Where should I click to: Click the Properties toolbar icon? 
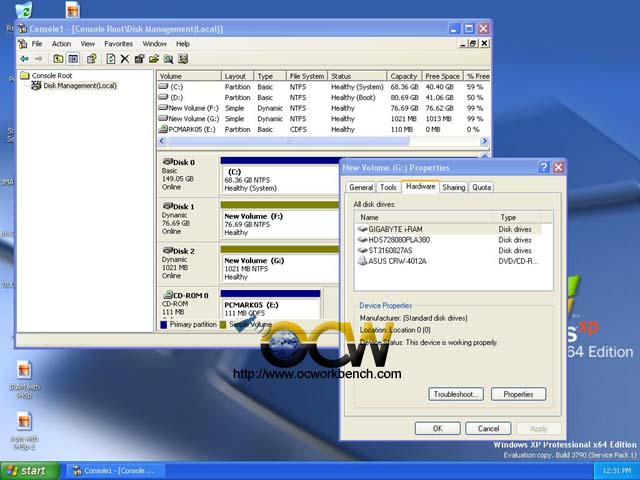tap(140, 59)
